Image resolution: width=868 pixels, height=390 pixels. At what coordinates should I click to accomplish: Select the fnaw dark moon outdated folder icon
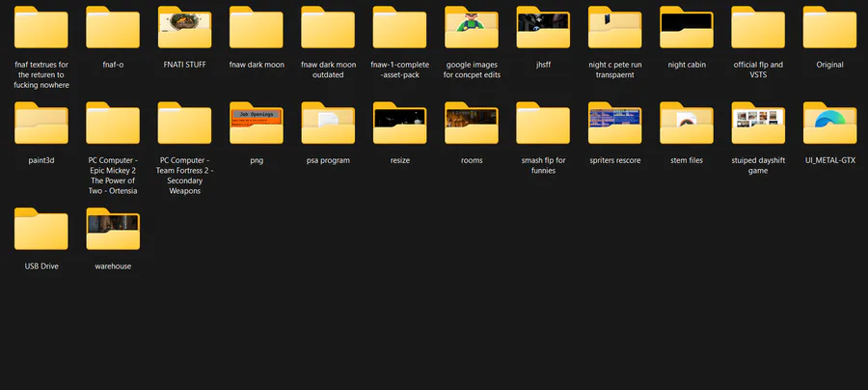pyautogui.click(x=328, y=27)
